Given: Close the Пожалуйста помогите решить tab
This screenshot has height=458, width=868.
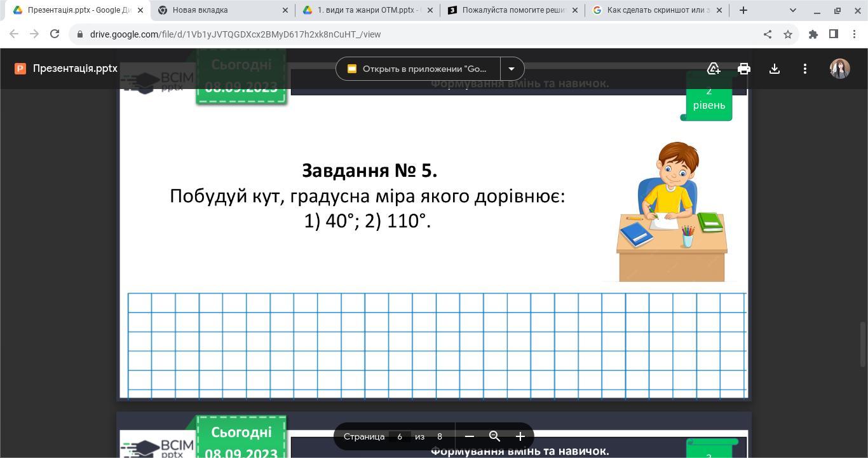Looking at the screenshot, I should coord(575,10).
